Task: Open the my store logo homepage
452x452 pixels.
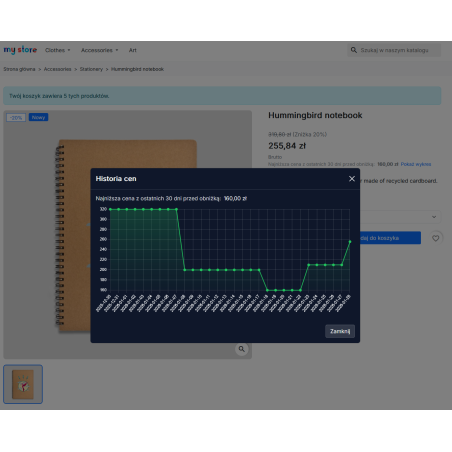Action: coord(20,50)
